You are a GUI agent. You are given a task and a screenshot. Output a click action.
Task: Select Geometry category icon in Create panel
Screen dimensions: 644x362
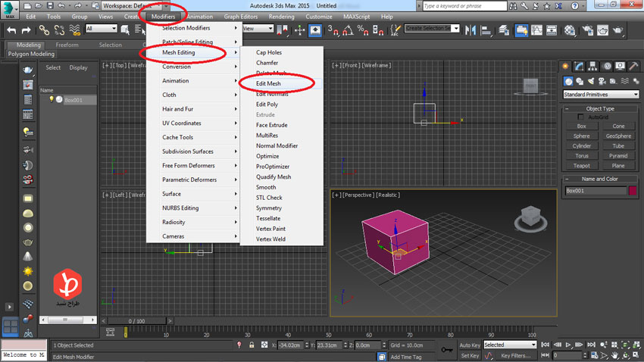pyautogui.click(x=568, y=81)
